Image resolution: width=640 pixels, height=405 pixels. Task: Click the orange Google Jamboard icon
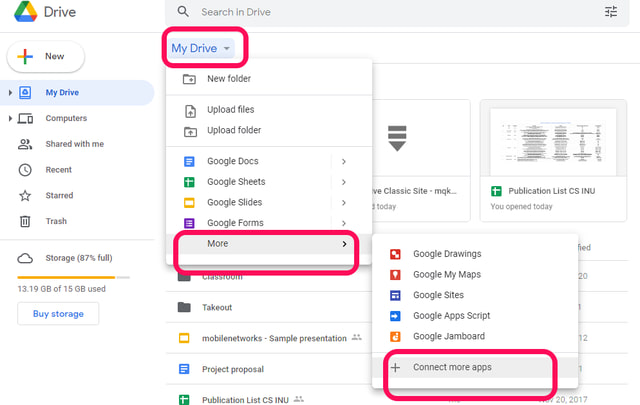(x=395, y=336)
